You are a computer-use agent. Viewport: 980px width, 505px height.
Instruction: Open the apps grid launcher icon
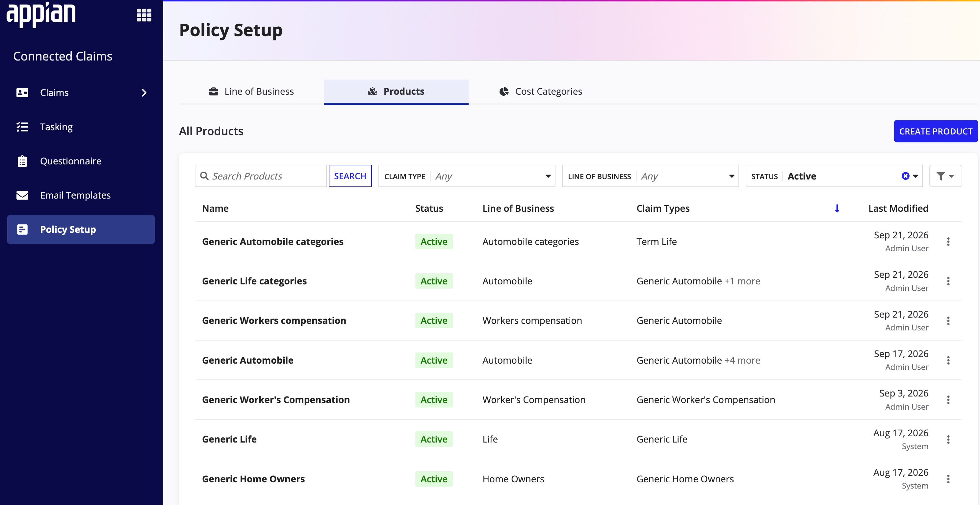[x=144, y=15]
